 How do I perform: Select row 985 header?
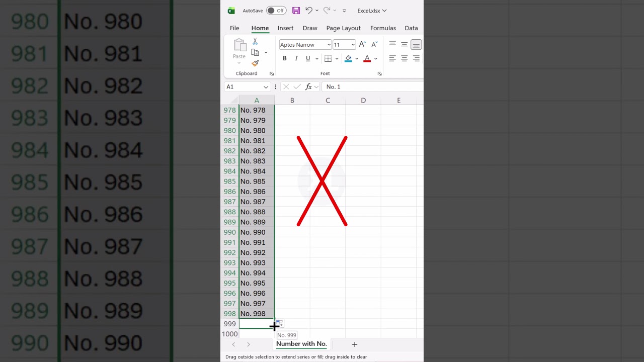pyautogui.click(x=229, y=182)
